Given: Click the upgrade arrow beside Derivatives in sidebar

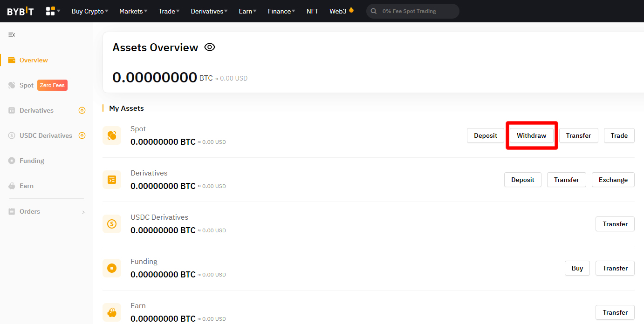Looking at the screenshot, I should point(82,110).
